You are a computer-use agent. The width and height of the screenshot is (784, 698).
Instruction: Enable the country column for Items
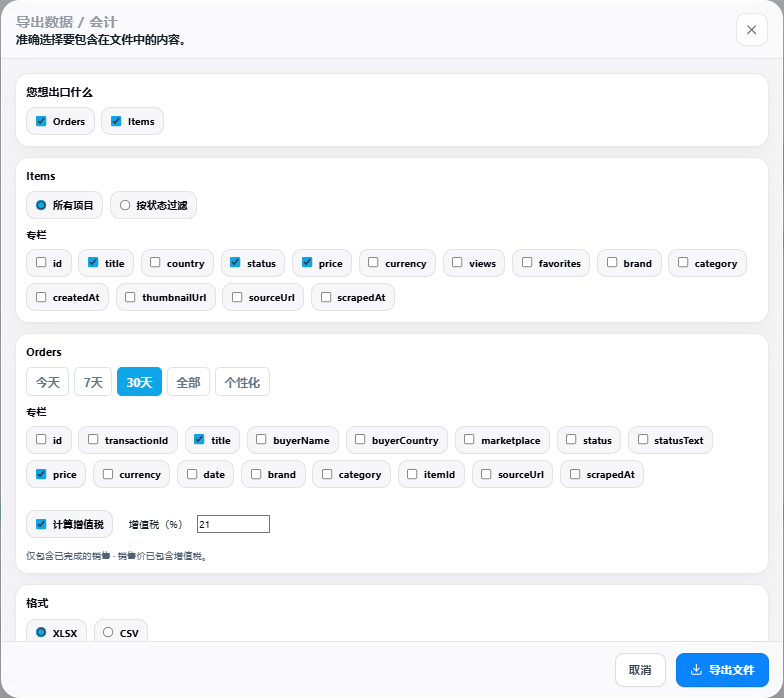155,262
